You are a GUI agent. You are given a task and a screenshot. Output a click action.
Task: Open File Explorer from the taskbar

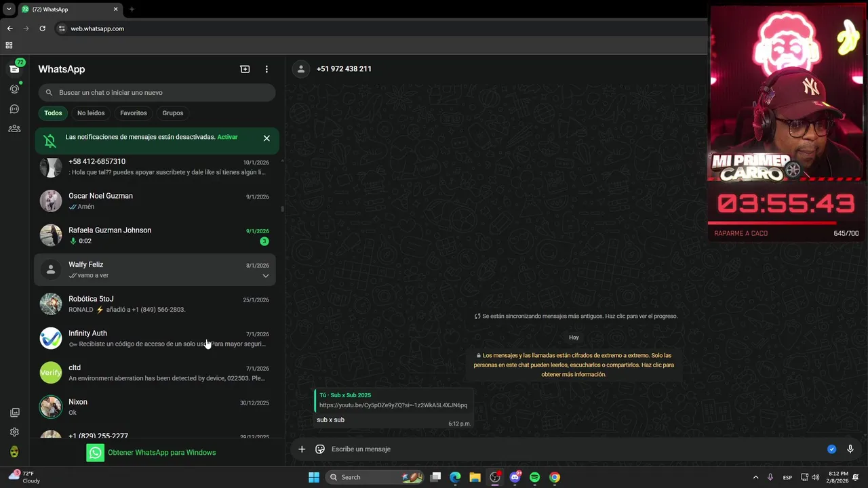(475, 477)
